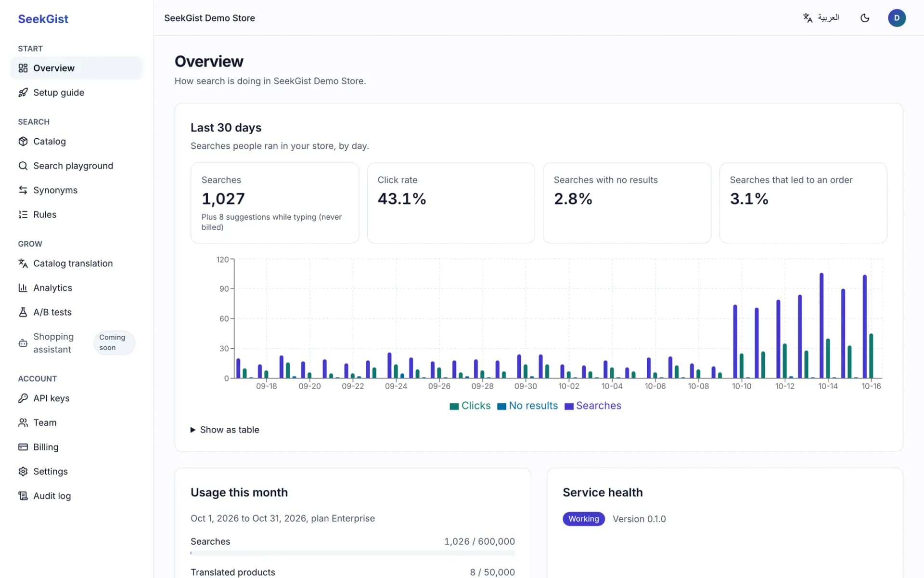Open API keys page

pos(77,398)
